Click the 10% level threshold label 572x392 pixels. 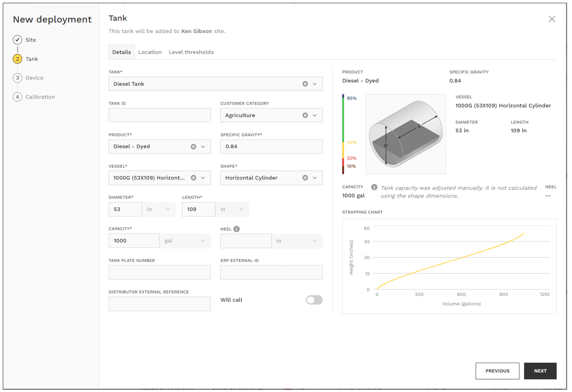pyautogui.click(x=352, y=166)
